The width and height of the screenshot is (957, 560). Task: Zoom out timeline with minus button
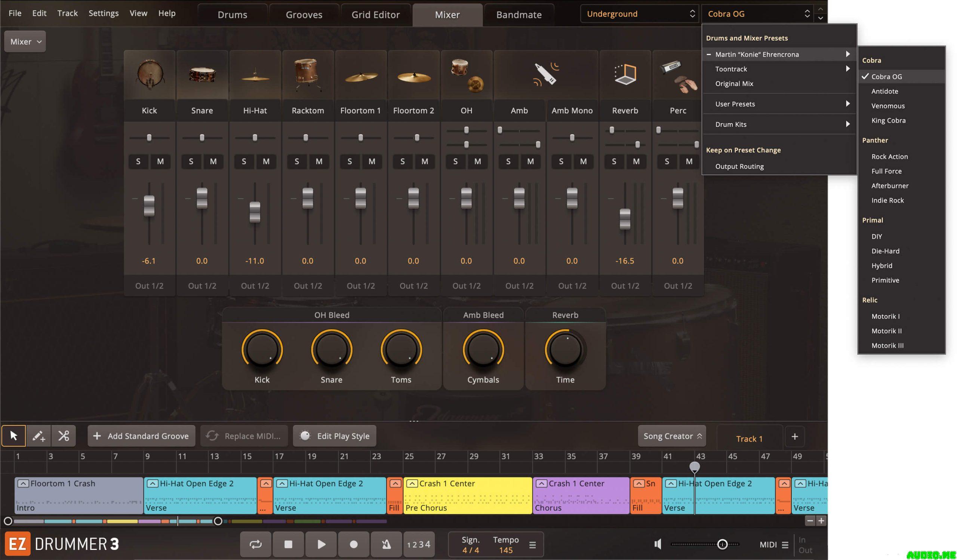[810, 520]
